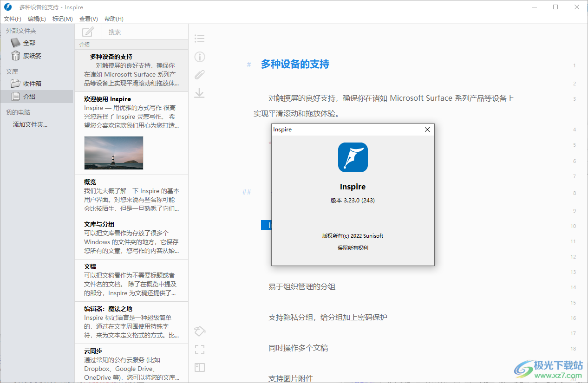Toggle the split preview layout icon
Viewport: 588px width, 383px height.
(199, 367)
